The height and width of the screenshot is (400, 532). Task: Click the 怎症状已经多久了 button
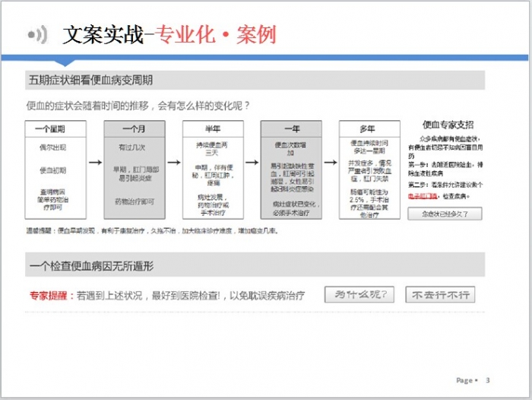tap(444, 214)
